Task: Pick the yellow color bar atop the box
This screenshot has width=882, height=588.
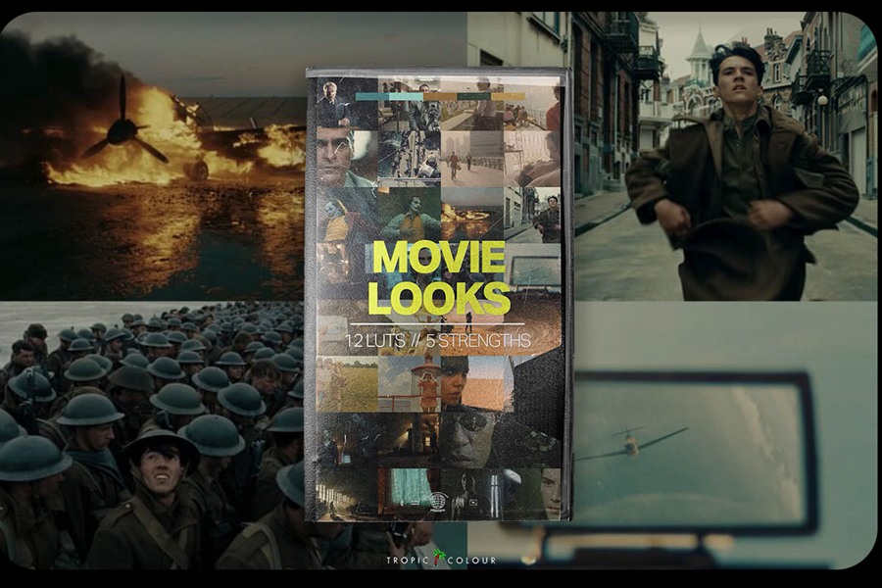Action: (x=508, y=97)
